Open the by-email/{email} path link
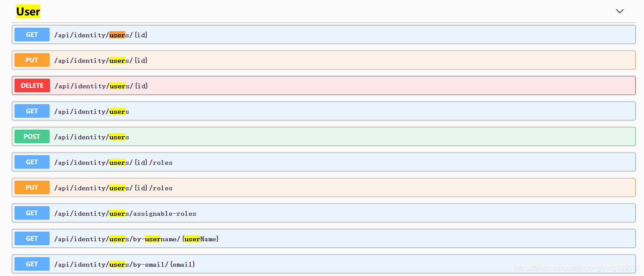The width and height of the screenshot is (644, 276). coord(125,265)
